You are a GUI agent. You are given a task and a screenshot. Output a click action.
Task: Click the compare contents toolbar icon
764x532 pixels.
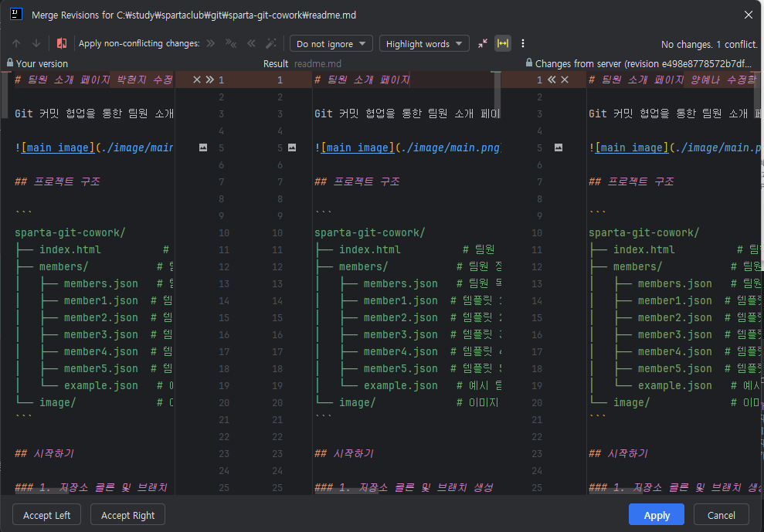click(61, 43)
